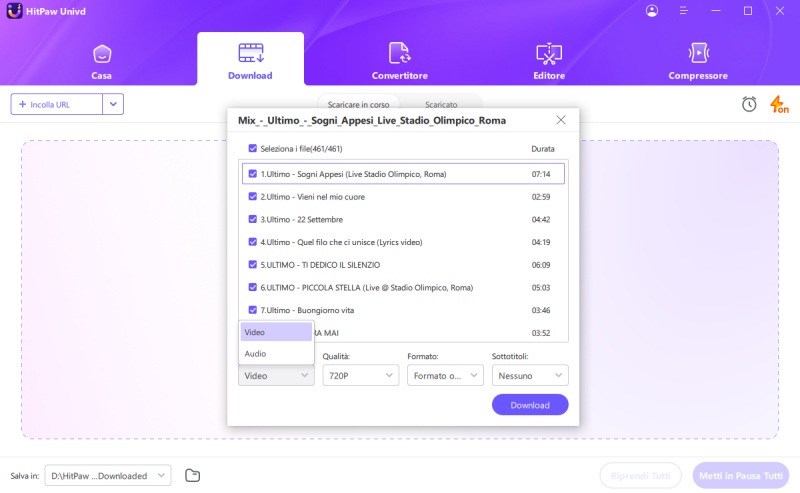The height and width of the screenshot is (493, 800).
Task: Uncheck 3.Ultimo - 22 Settembre checkbox
Action: point(253,219)
